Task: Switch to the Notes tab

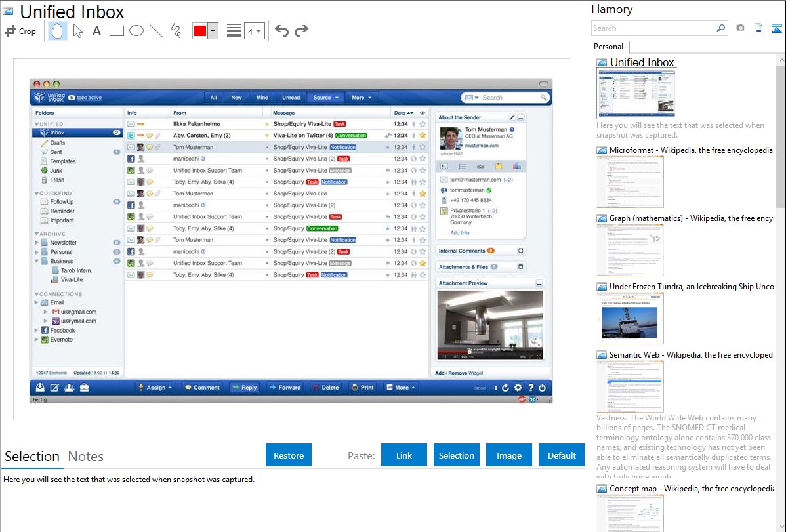Action: coord(86,457)
